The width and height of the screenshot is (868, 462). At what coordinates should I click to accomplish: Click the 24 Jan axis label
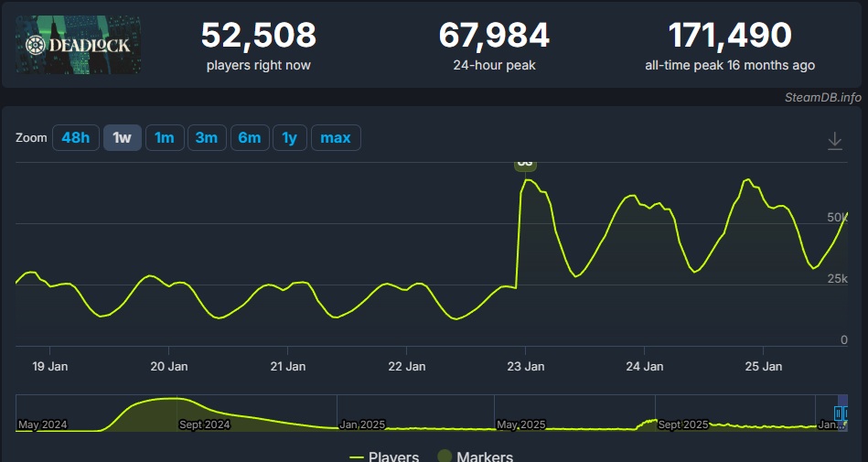tap(644, 366)
